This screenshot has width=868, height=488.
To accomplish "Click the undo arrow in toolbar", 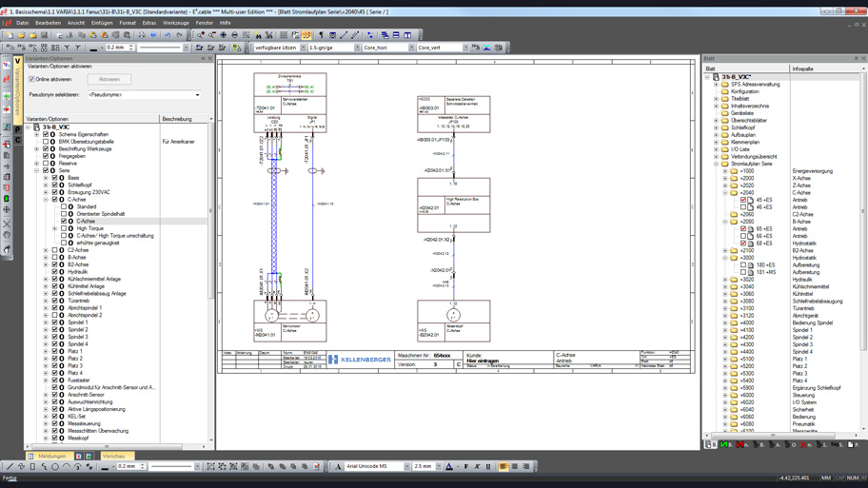I will coord(168,35).
